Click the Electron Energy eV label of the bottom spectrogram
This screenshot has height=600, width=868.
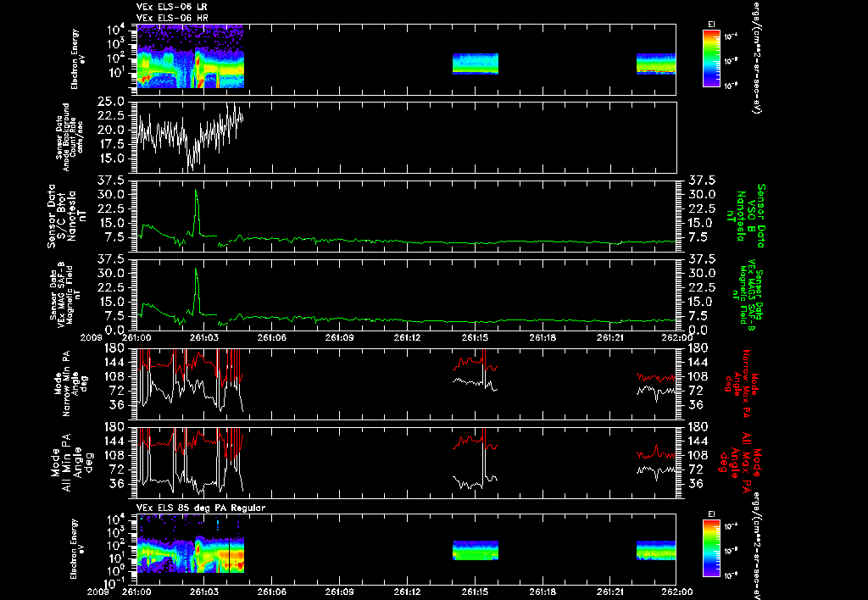point(78,549)
